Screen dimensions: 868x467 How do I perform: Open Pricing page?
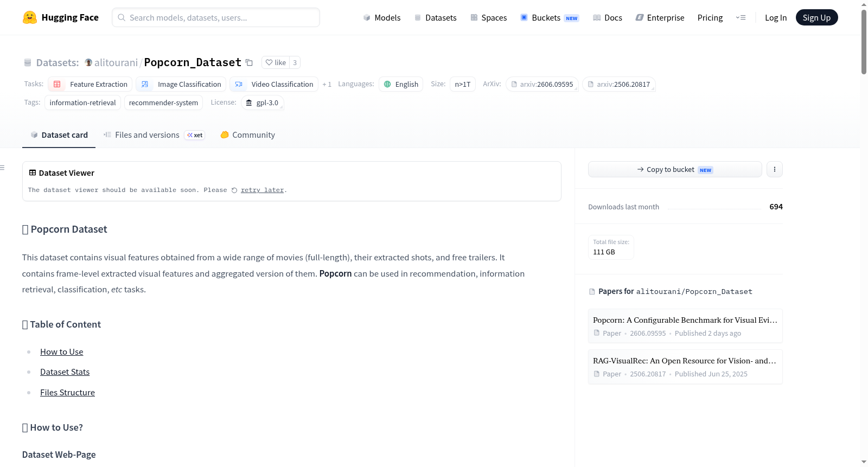click(710, 17)
